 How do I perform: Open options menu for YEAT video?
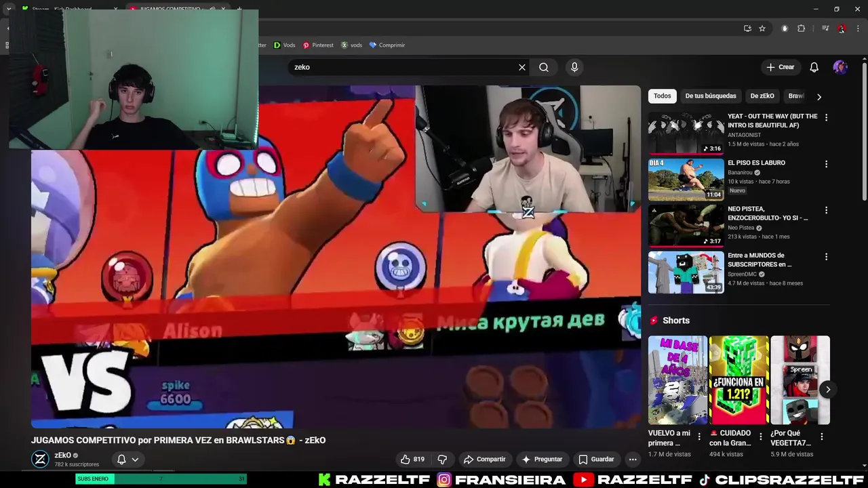(x=826, y=117)
